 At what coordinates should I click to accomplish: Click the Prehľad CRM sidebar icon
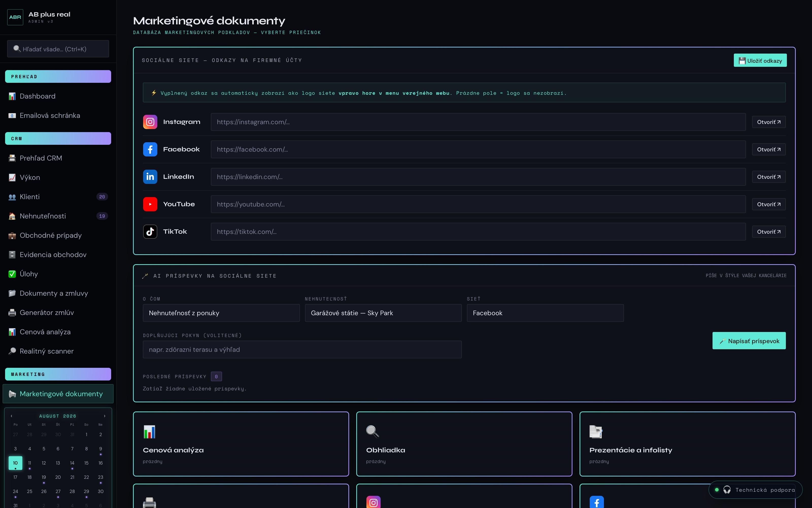[x=12, y=158]
